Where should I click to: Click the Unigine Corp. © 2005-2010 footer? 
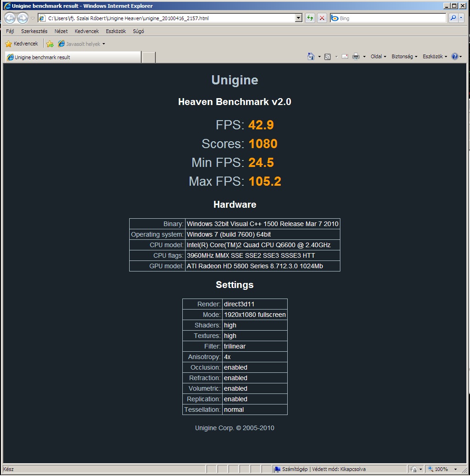click(x=235, y=428)
